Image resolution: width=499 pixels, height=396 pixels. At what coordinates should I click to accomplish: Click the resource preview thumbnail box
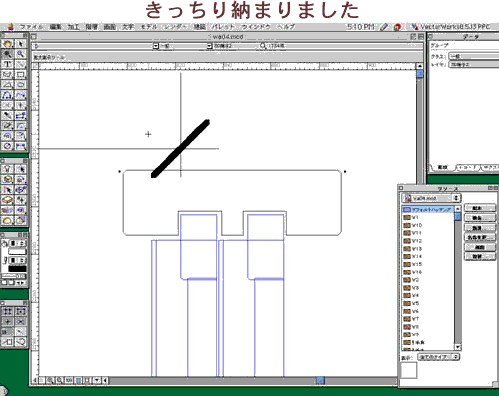point(409,370)
